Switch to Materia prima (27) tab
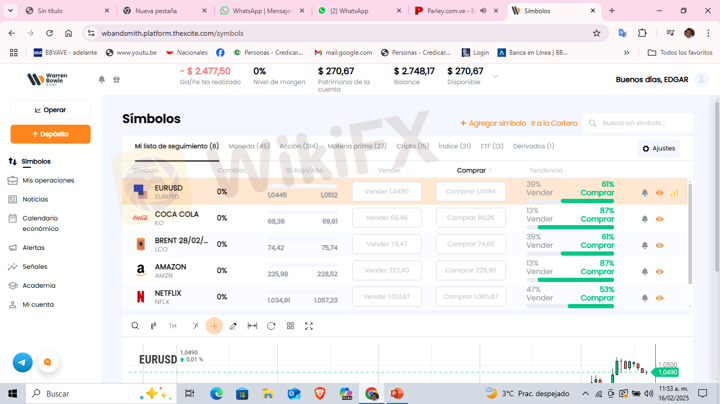 pos(357,146)
